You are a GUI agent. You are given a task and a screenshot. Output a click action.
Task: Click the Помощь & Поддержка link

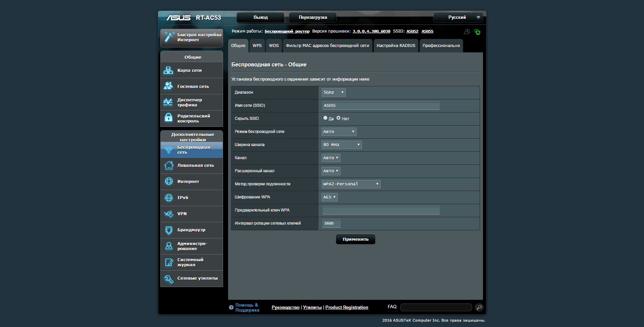247,308
